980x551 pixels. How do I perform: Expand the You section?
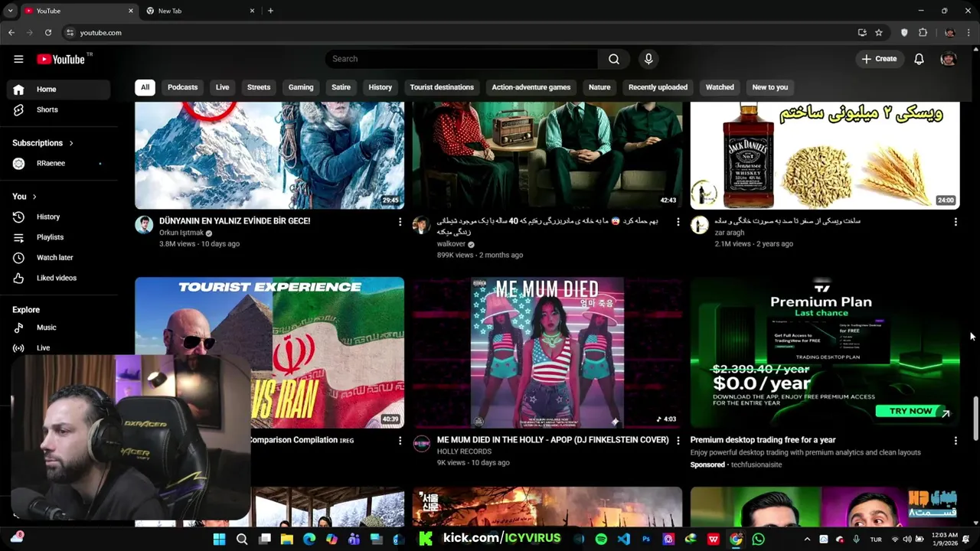point(24,197)
